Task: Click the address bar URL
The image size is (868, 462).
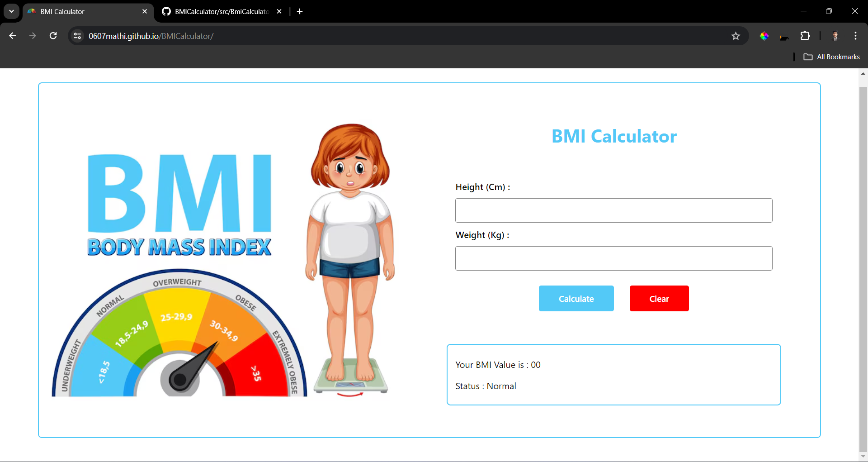Action: (151, 36)
